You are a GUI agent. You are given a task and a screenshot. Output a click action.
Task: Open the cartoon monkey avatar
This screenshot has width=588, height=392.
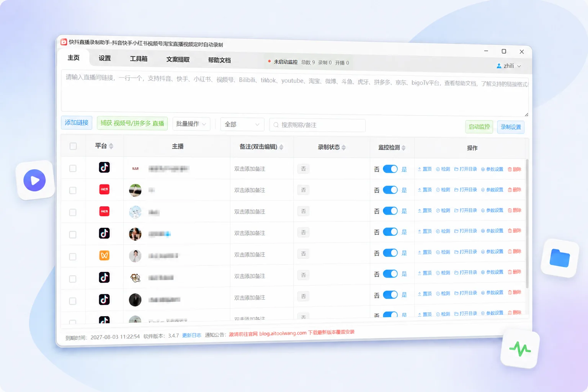click(x=135, y=278)
